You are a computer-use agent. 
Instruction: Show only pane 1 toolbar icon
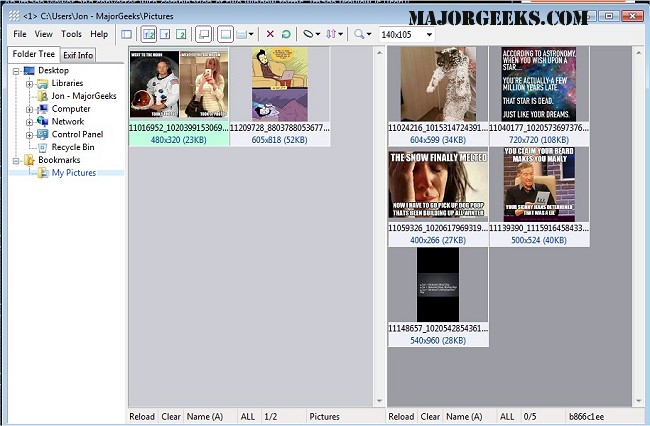point(165,34)
